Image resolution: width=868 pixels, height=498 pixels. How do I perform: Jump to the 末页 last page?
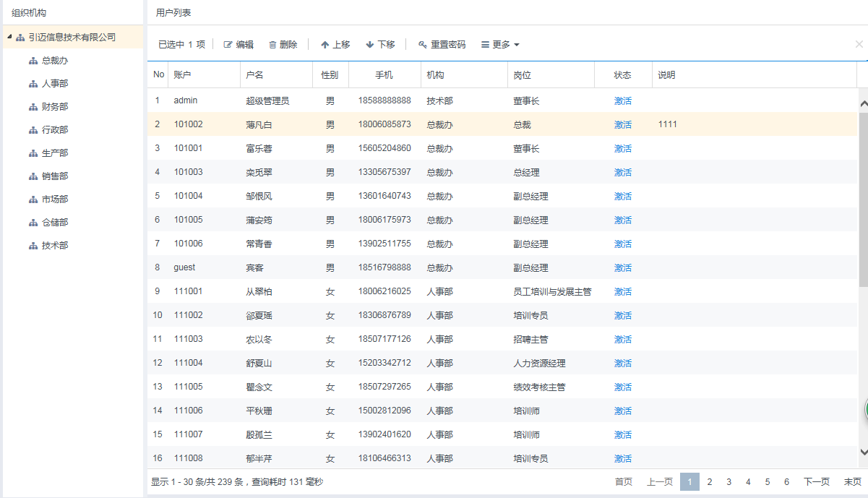[x=853, y=482]
